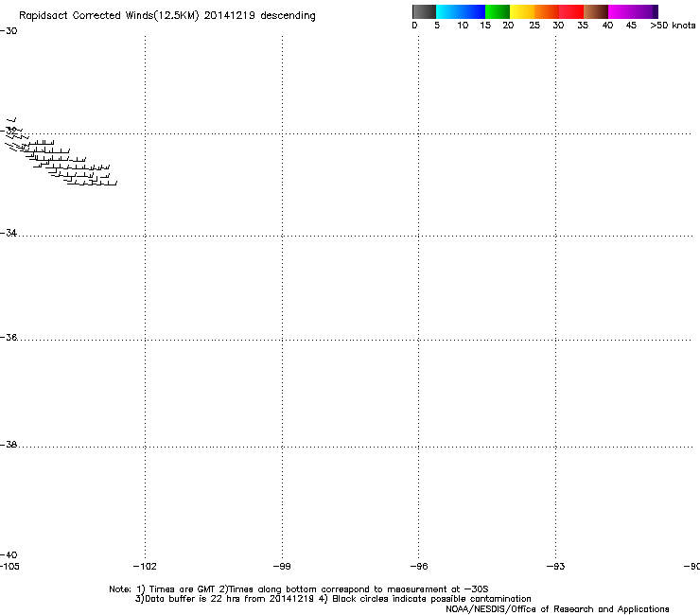Screen dimensions: 700x615
Task: Click the latitude label '-38'
Action: click(x=9, y=445)
